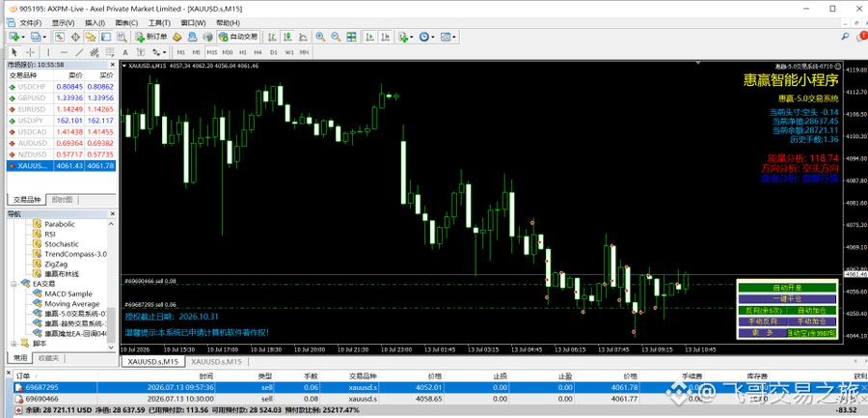Zoom in on the chart
Image resolution: width=868 pixels, height=418 pixels.
(320, 37)
